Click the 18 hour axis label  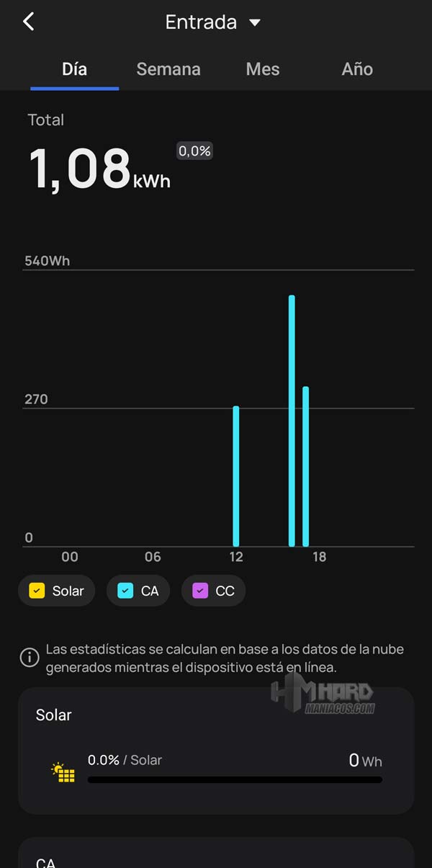(319, 557)
